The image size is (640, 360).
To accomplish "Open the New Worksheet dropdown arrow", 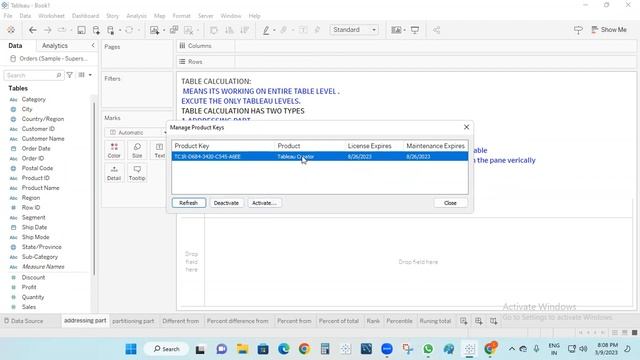I will coord(164,30).
